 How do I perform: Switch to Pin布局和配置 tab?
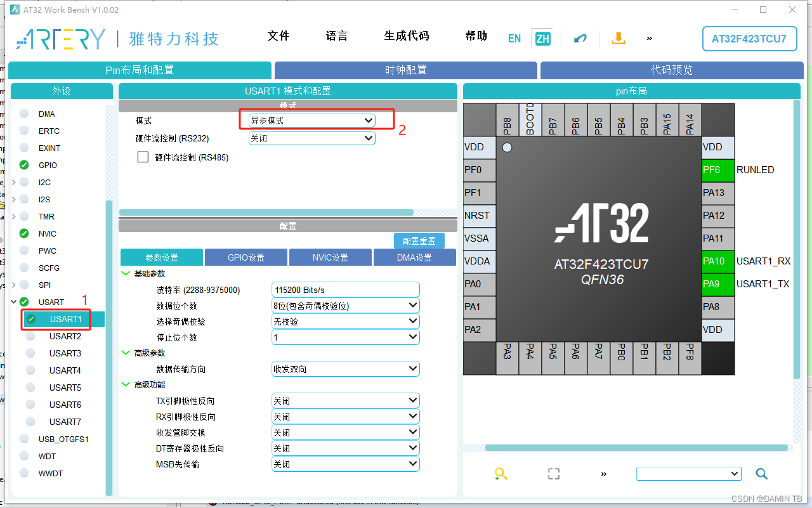(140, 70)
